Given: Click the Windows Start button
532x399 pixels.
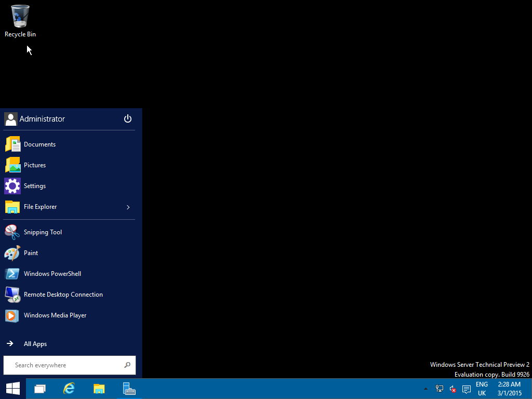Looking at the screenshot, I should [x=13, y=389].
